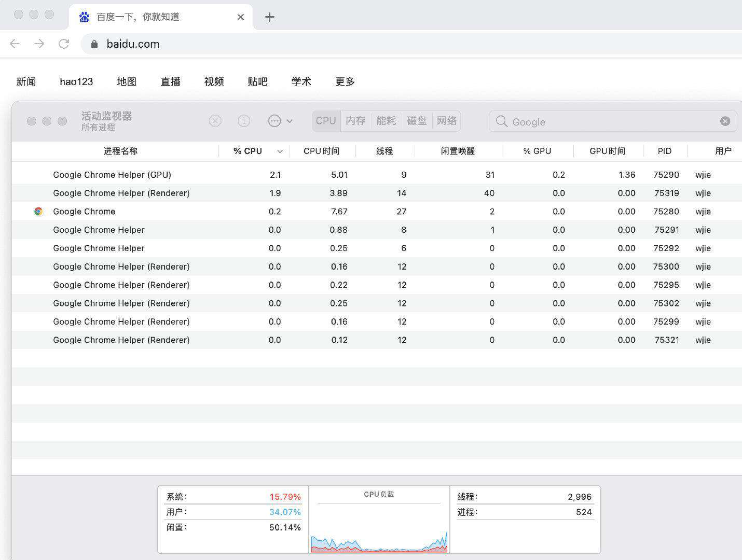This screenshot has height=560, width=742.
Task: Click the 1.36 GPU time value
Action: pos(627,175)
